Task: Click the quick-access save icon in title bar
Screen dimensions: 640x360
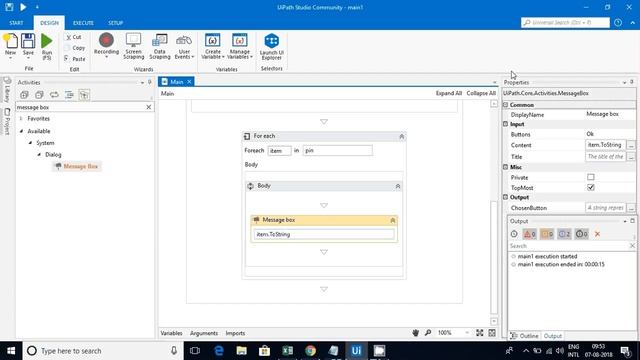Action: (9, 7)
